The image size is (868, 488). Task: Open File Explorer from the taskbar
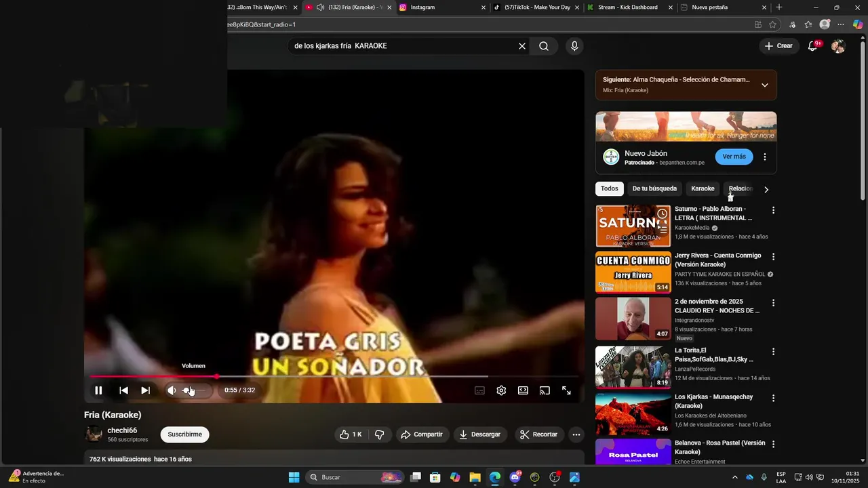pos(475,477)
